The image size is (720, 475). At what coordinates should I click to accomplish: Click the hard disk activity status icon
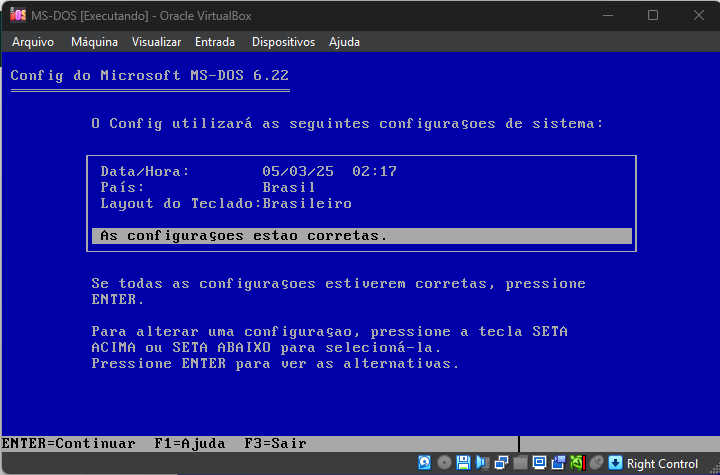[x=425, y=463]
